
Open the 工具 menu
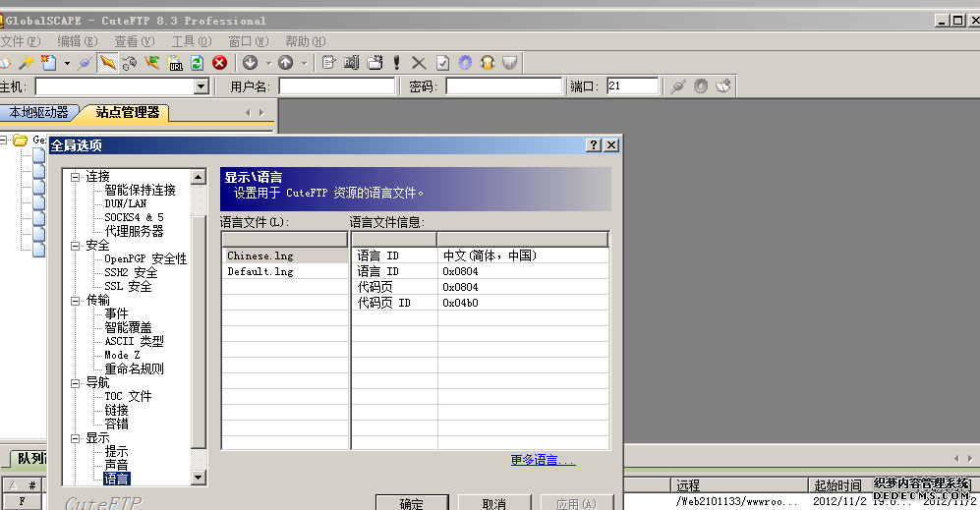click(191, 41)
